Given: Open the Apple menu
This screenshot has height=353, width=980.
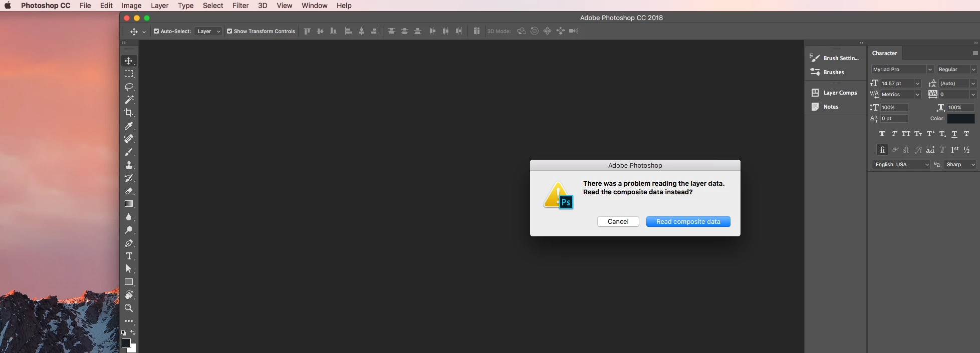Looking at the screenshot, I should (x=8, y=6).
